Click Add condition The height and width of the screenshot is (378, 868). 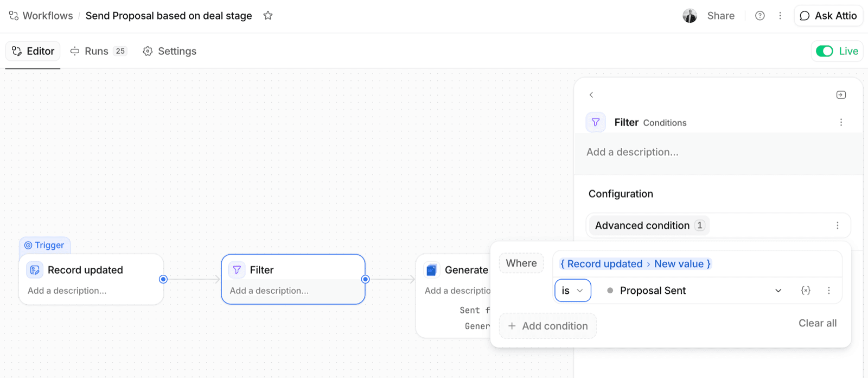coord(548,326)
